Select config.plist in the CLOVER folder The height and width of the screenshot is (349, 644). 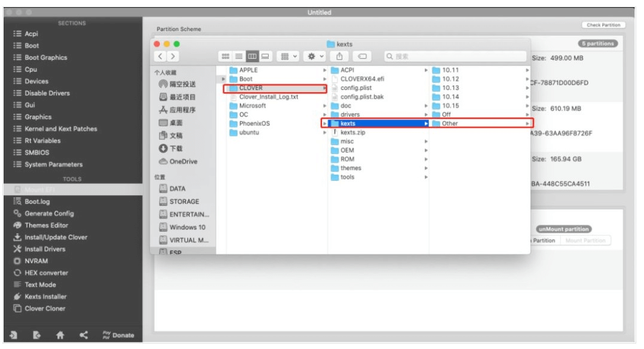pos(356,88)
